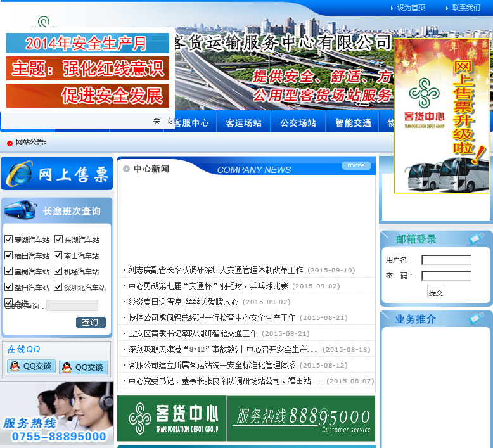The height and width of the screenshot is (448, 493).
Task: Click the 提交 button in 邮箱登录
Action: coord(436,292)
